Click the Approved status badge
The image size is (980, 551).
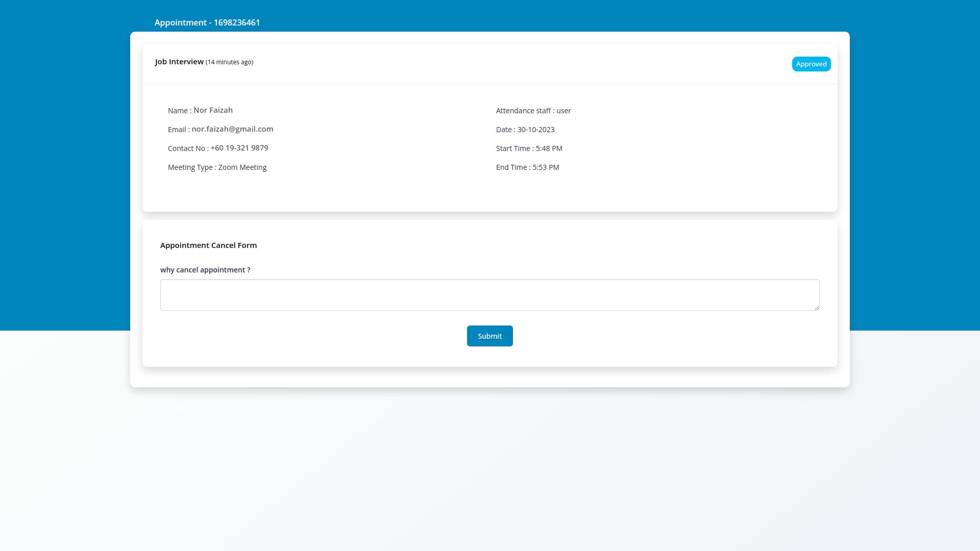[811, 64]
